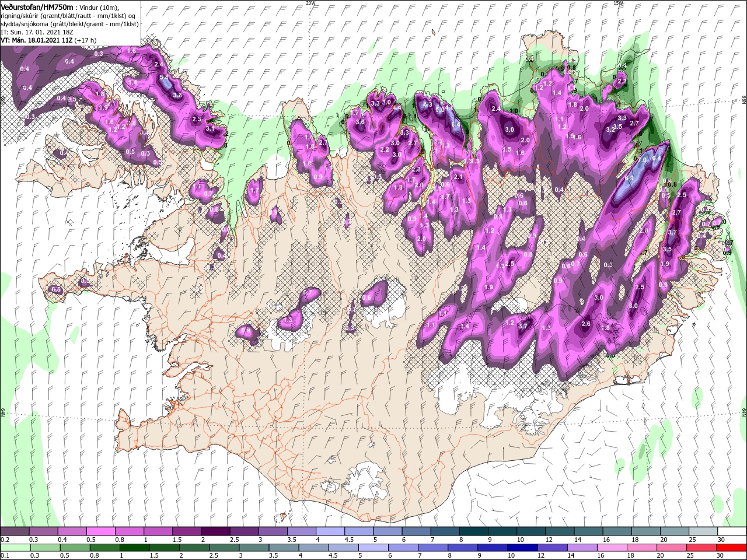This screenshot has width=747, height=560.
Task: Click the '5.8' precipitation value on the map
Action: [164, 77]
